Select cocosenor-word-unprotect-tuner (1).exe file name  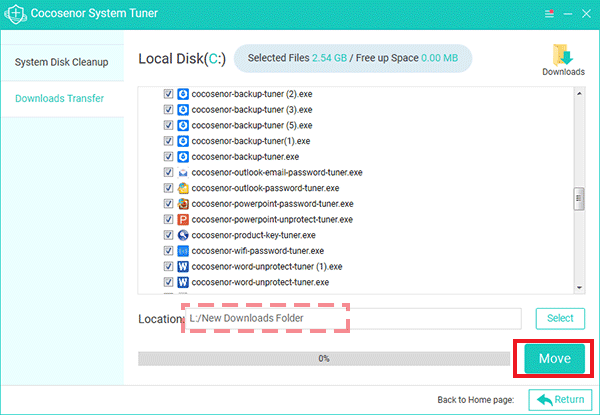tap(267, 267)
